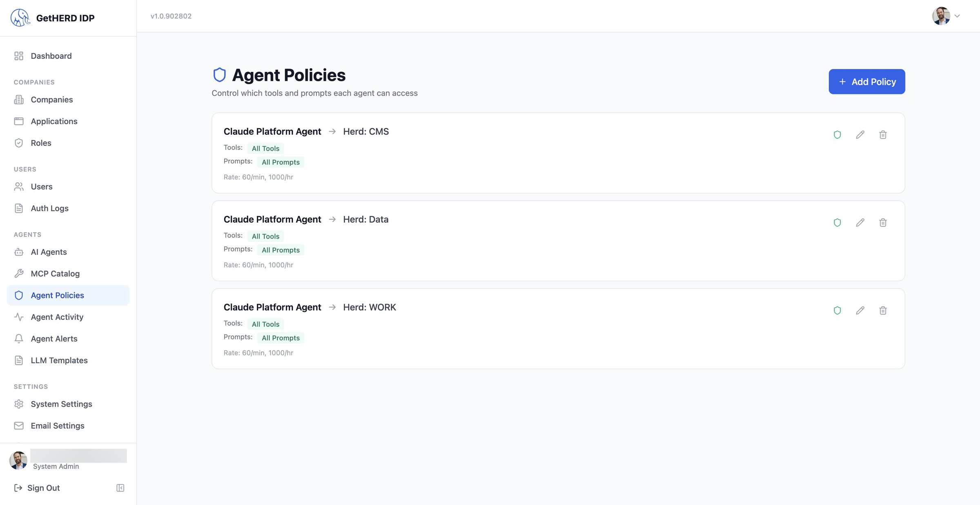Click the Agent Policies sidebar shield icon
The image size is (980, 505).
19,295
